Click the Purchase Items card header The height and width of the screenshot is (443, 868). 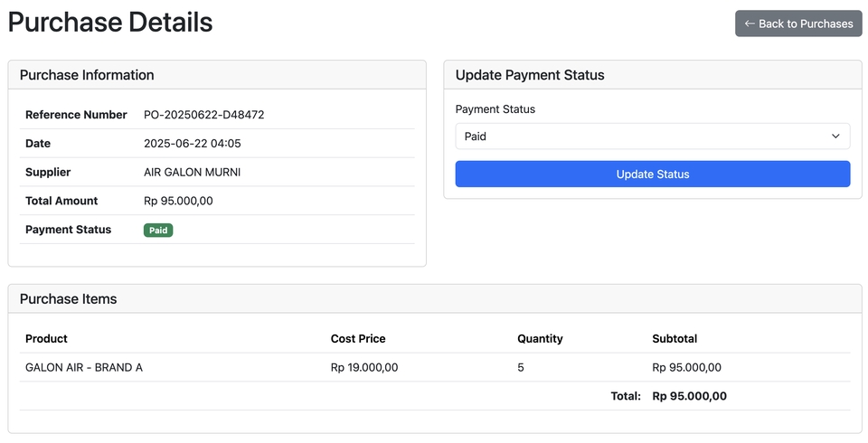click(x=69, y=298)
